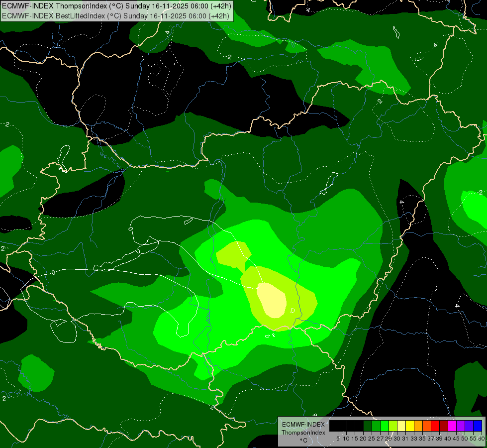The height and width of the screenshot is (448, 487).
Task: Click the legend tick label 5
Action: click(338, 439)
